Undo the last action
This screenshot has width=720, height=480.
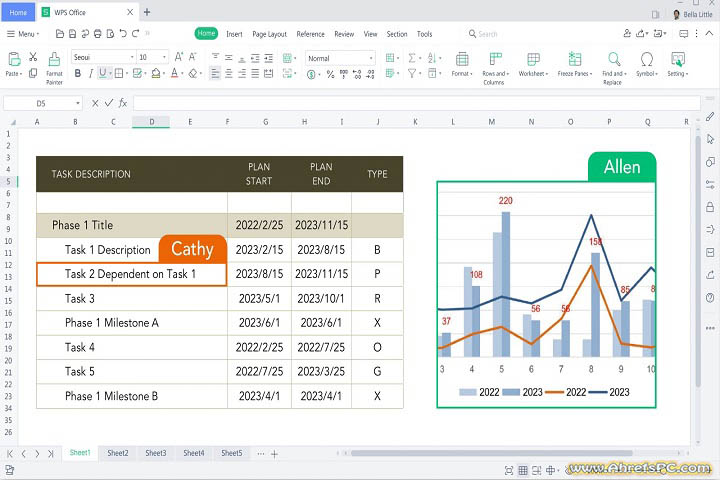[123, 34]
